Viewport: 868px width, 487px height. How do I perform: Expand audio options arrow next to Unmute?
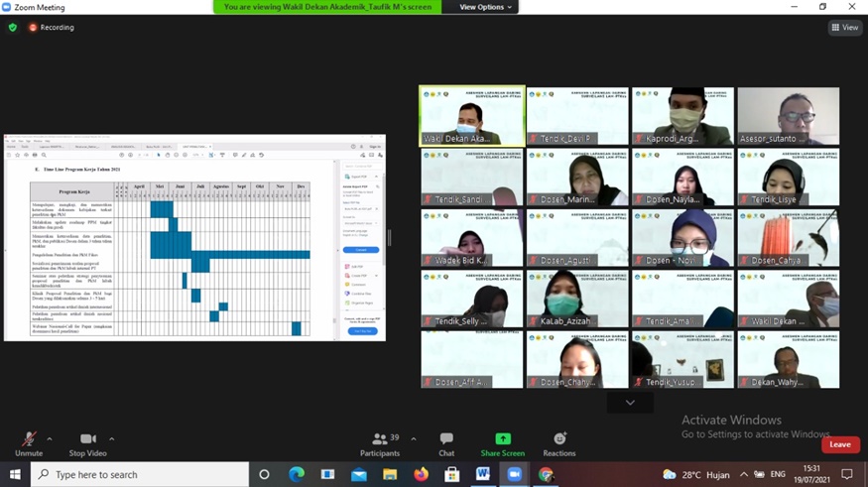click(x=50, y=439)
